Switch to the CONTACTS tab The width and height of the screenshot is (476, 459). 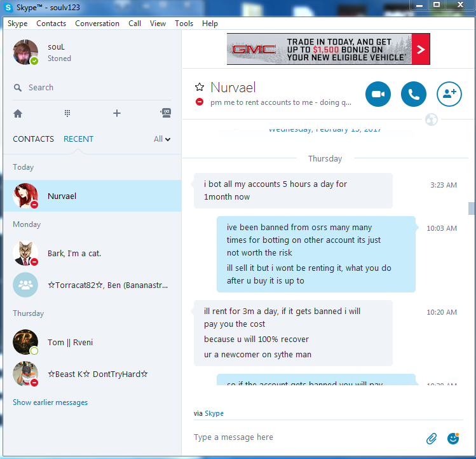tap(34, 139)
